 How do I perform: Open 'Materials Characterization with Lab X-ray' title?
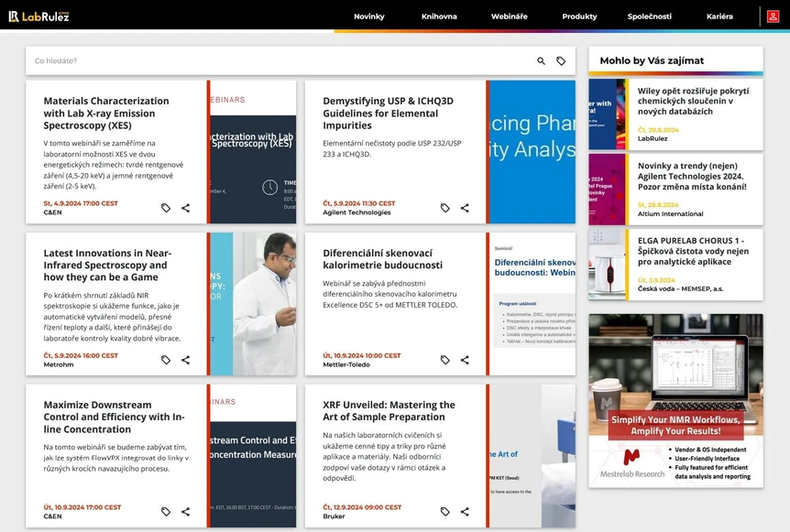pos(106,114)
